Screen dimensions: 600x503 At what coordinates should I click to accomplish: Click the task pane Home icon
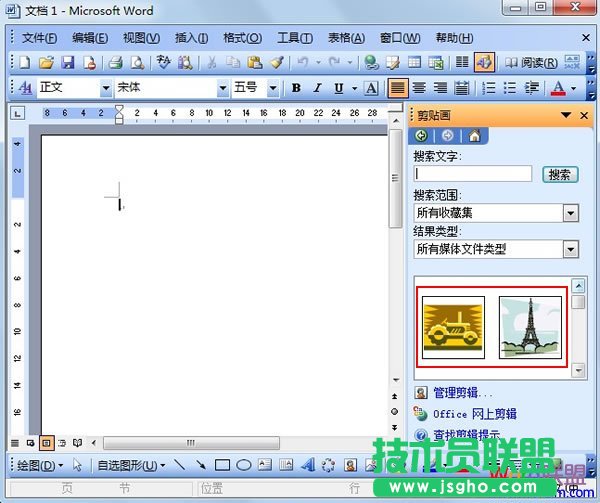[474, 136]
